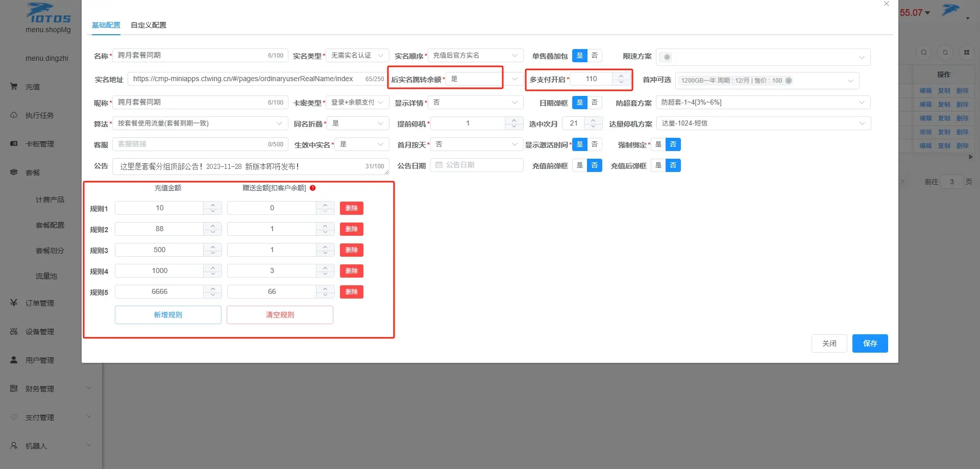Screen dimensions: 980x469
Task: Click the 关闭 button
Action: pyautogui.click(x=829, y=343)
